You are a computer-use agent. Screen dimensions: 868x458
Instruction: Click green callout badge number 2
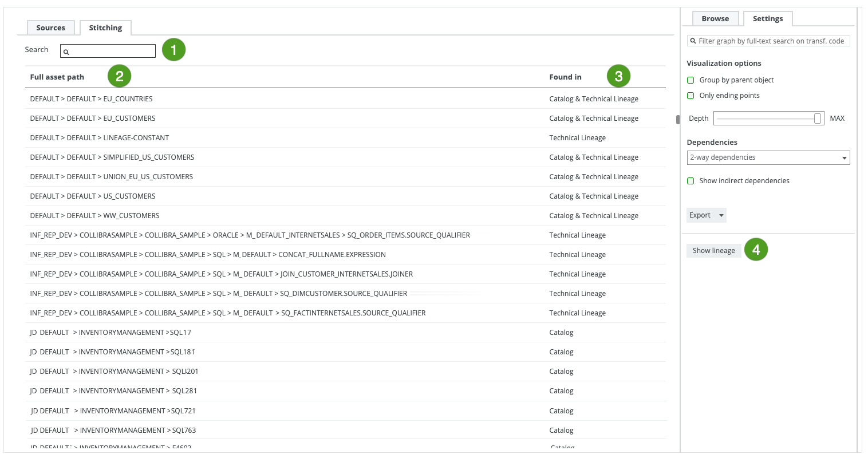coord(119,76)
